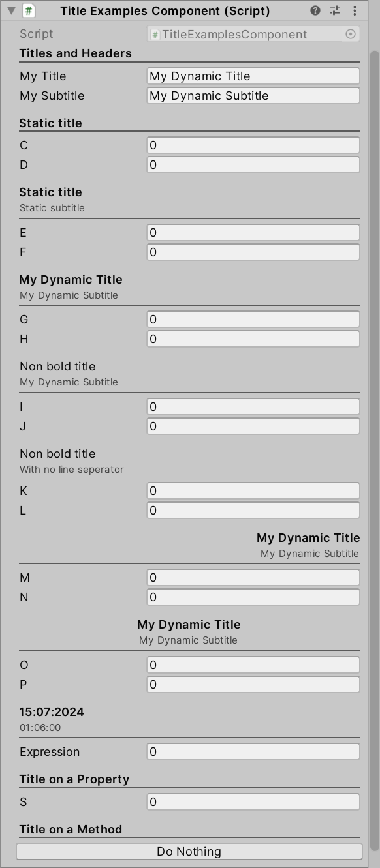Select the P value field

253,685
